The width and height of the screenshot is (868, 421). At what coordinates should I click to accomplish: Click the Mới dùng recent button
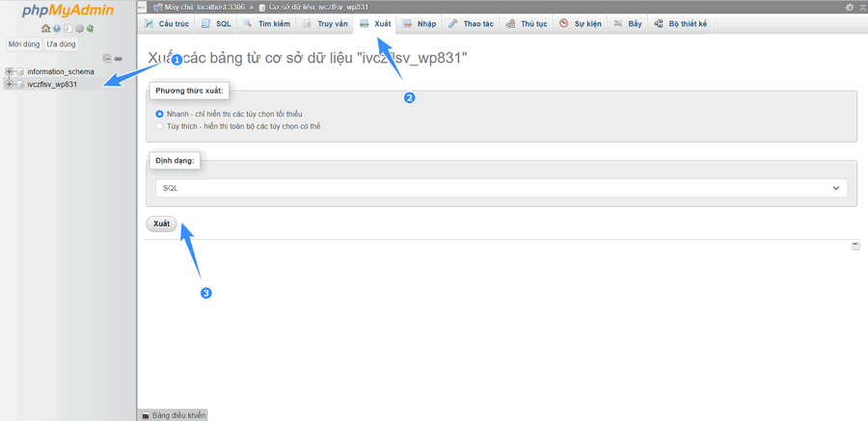[x=24, y=44]
